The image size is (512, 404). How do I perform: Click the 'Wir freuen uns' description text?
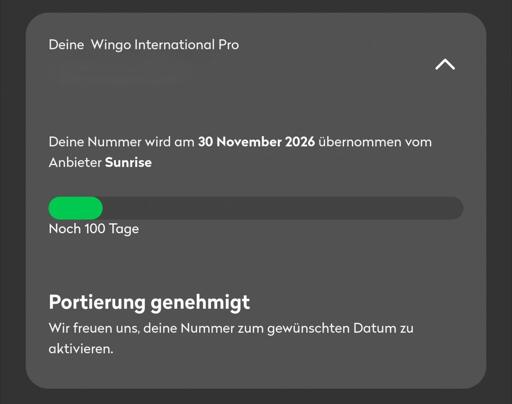pyautogui.click(x=231, y=339)
